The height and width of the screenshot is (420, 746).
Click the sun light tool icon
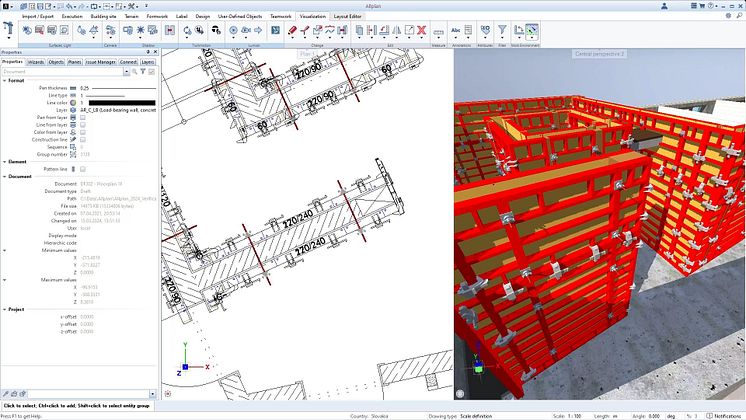140,30
